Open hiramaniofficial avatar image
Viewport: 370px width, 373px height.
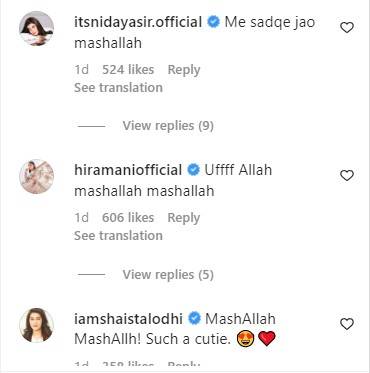pos(36,176)
